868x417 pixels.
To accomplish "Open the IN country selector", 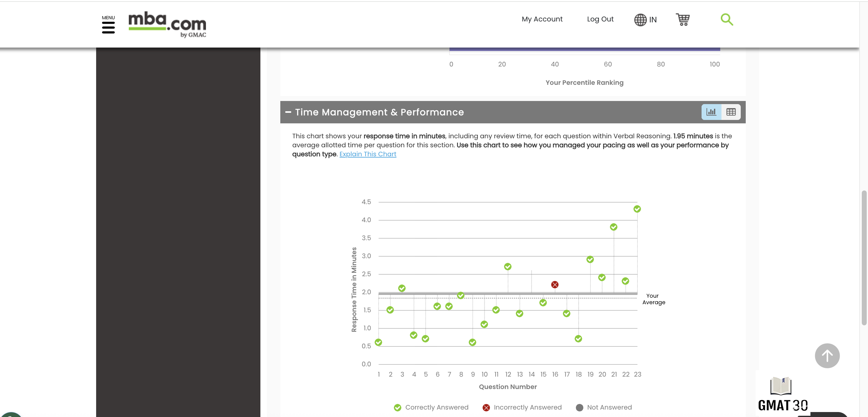I will tap(652, 20).
